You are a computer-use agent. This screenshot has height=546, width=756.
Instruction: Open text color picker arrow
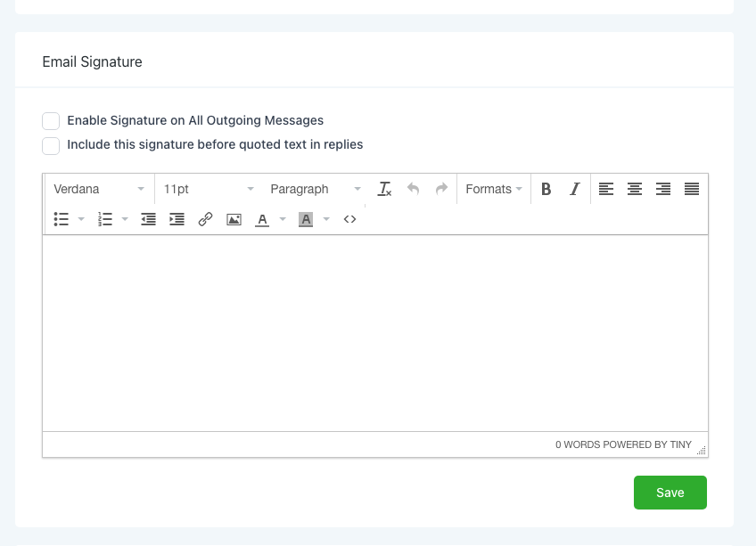(x=283, y=219)
